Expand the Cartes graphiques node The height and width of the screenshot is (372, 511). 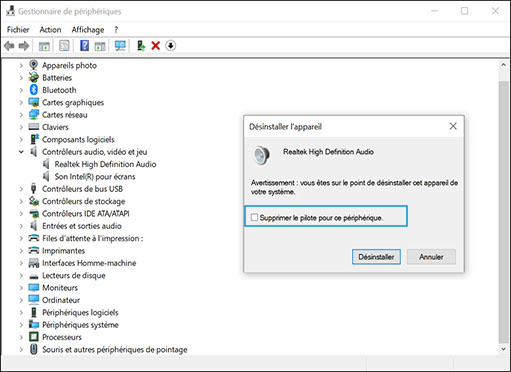[21, 102]
